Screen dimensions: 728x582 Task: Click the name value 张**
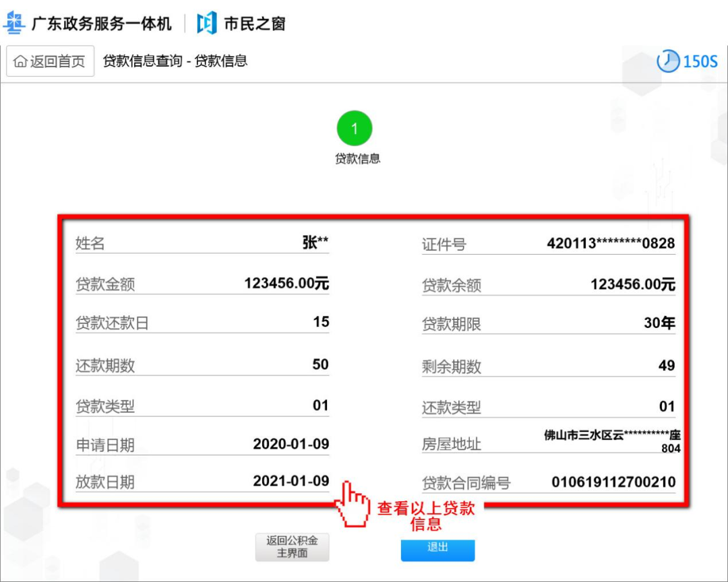coord(315,242)
